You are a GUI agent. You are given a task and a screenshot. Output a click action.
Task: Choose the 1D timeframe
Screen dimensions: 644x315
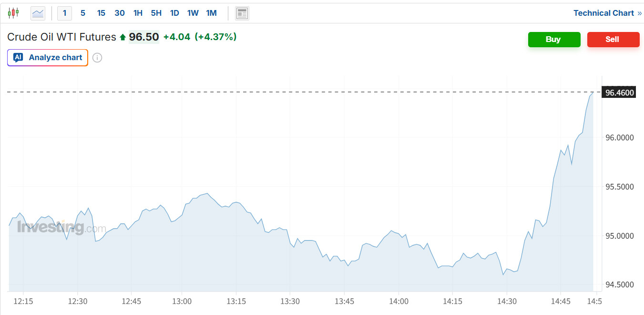(174, 13)
